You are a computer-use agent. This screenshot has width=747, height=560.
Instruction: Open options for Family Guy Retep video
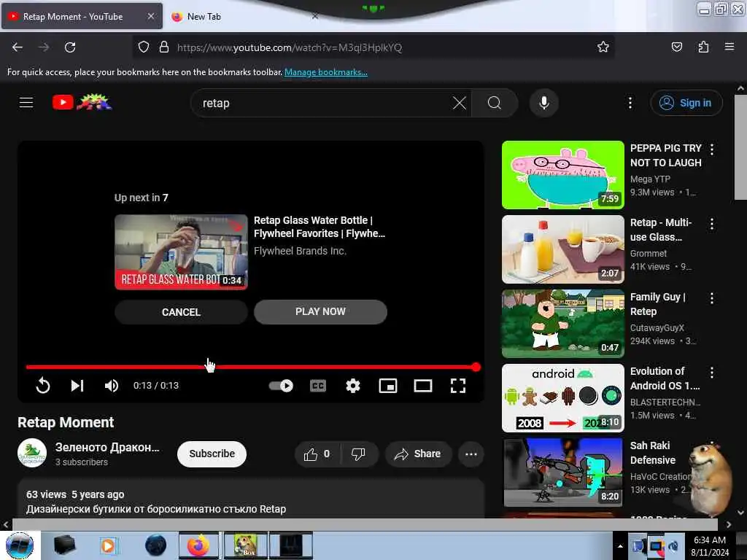(x=712, y=298)
